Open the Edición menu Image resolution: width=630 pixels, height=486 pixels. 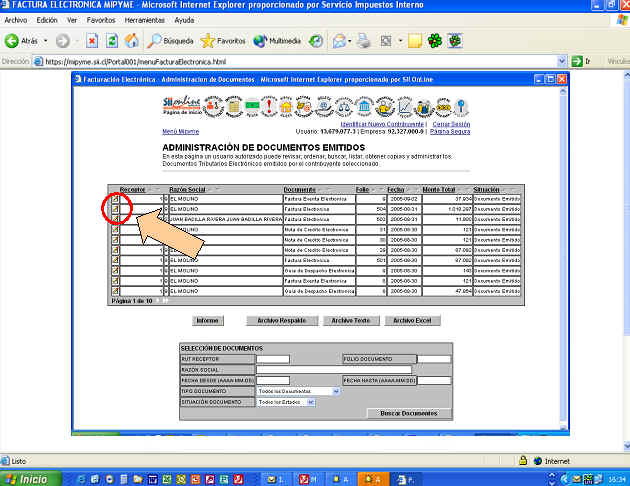pos(47,20)
